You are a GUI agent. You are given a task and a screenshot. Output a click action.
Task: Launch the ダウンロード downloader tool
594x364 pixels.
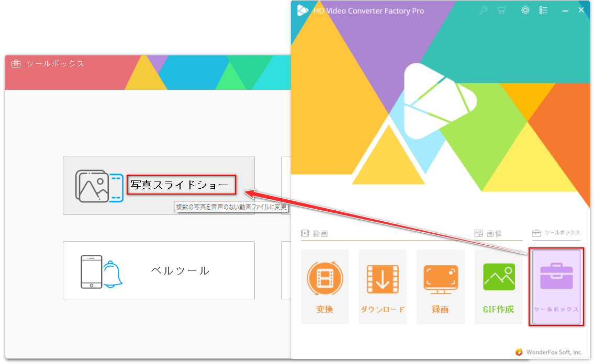(383, 287)
